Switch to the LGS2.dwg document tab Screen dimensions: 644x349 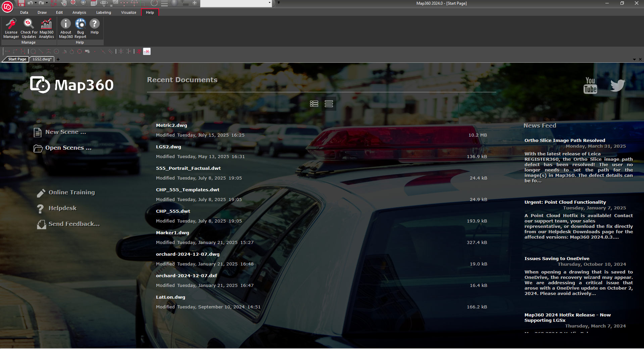click(42, 59)
